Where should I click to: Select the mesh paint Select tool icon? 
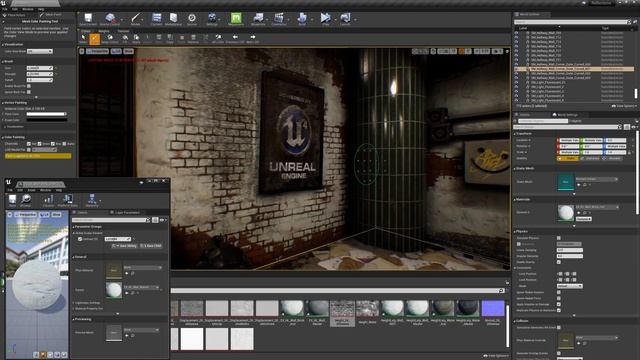84,38
